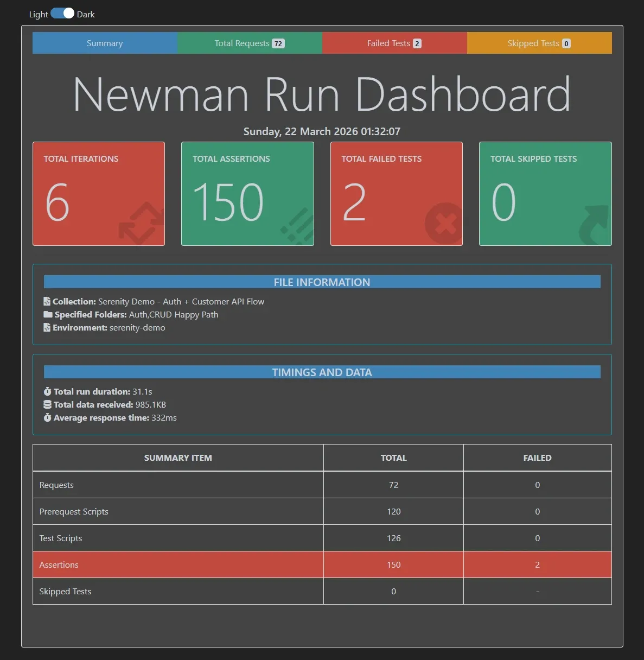Open the Skipped Tests tab
The height and width of the screenshot is (660, 644).
[x=539, y=43]
